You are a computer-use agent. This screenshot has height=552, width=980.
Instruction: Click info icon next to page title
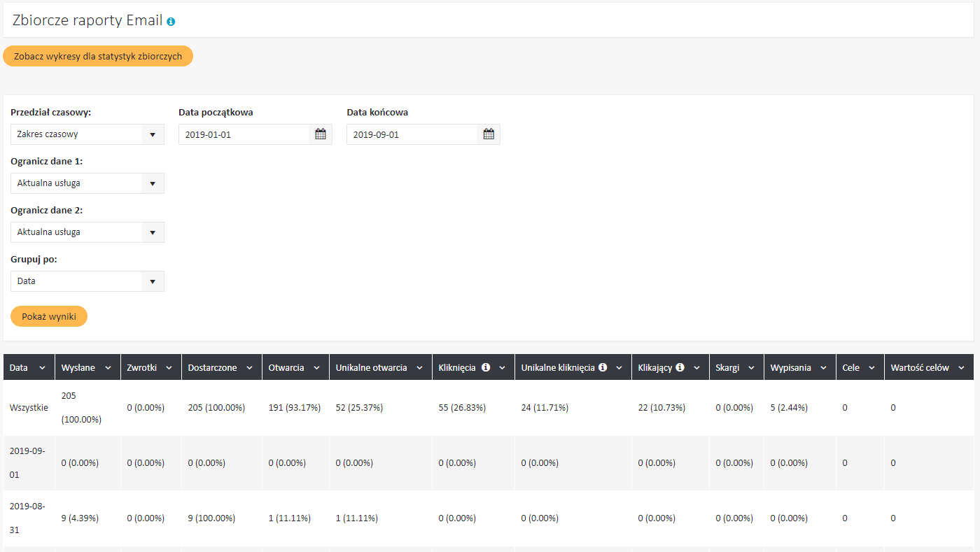click(x=171, y=22)
